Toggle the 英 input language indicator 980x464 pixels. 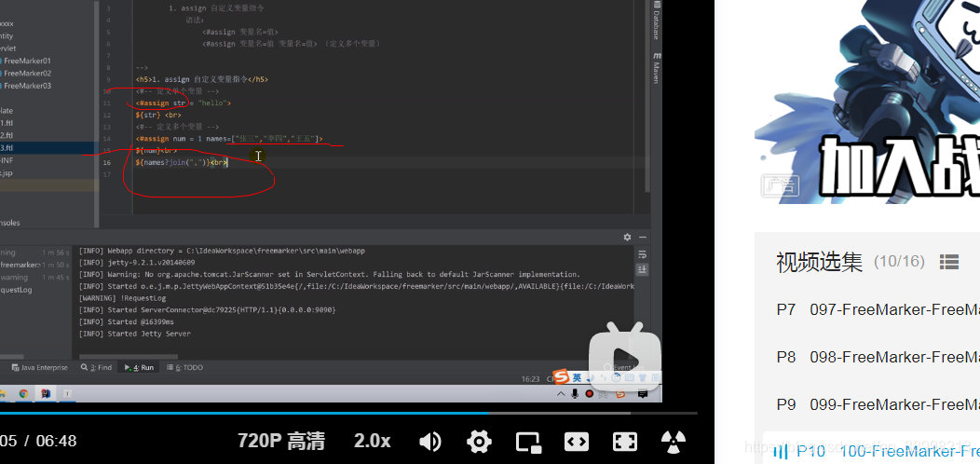(577, 377)
